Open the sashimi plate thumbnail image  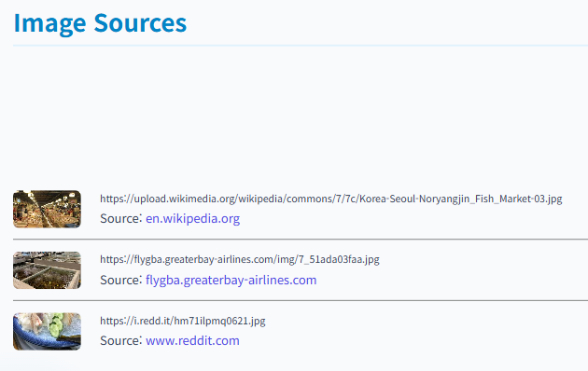coord(47,331)
